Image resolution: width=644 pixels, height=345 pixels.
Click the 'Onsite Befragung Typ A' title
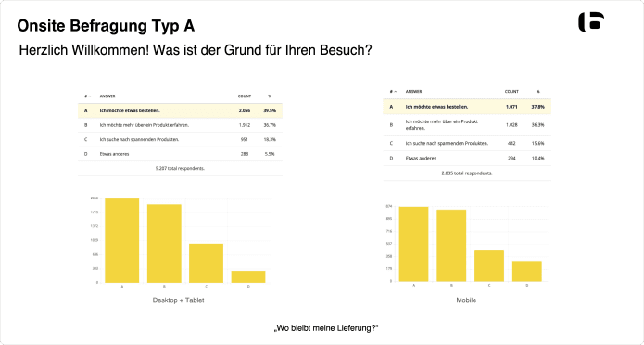point(106,26)
